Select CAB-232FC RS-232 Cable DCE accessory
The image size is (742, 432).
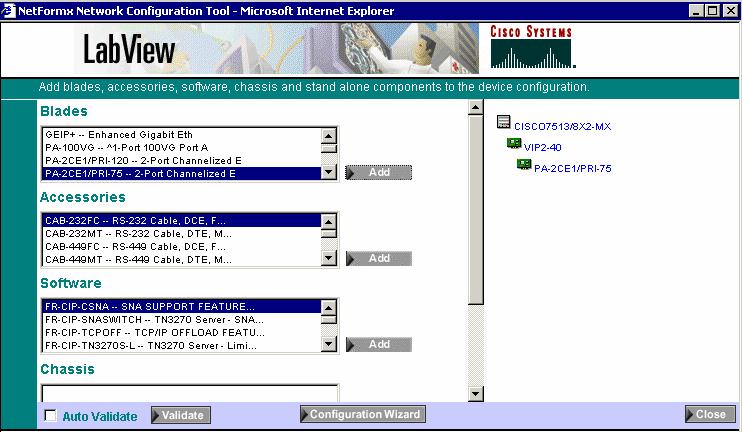click(x=182, y=220)
